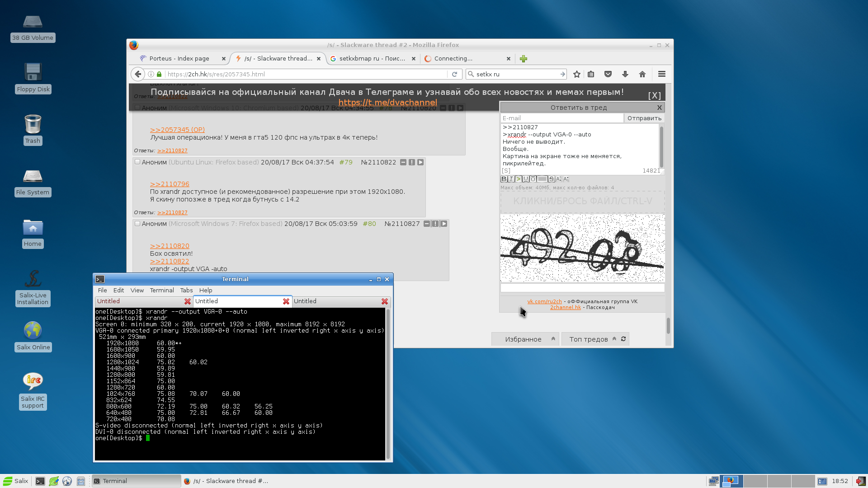
Task: Open the Firefox downloads arrow
Action: [625, 74]
